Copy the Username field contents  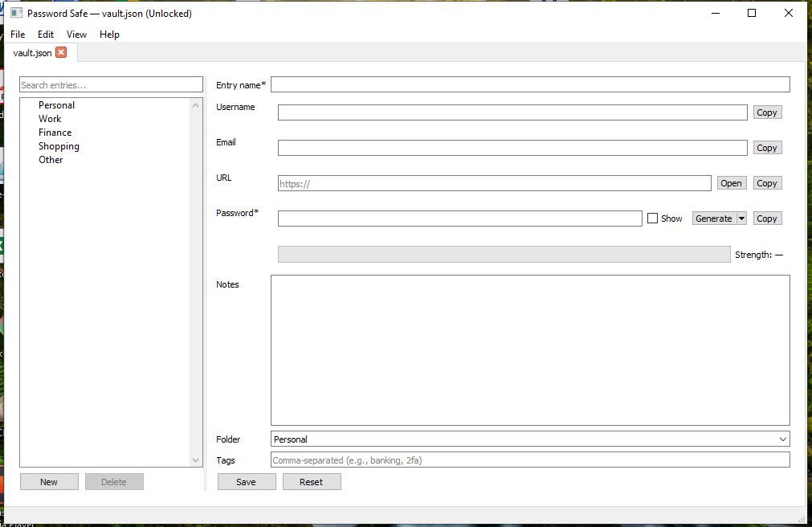(766, 112)
